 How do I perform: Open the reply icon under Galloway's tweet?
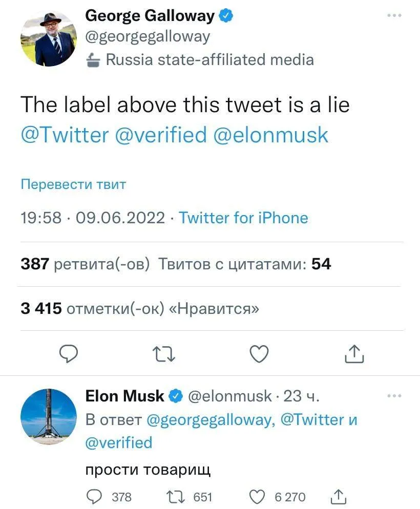click(69, 353)
